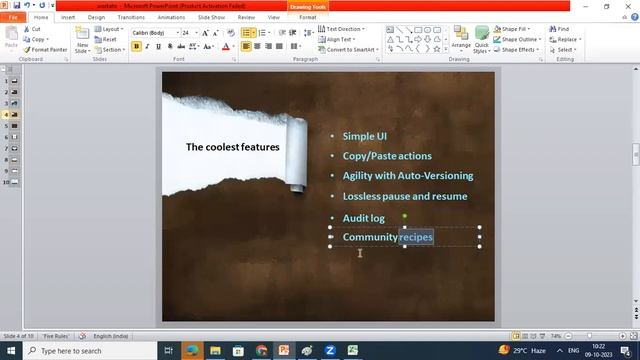
Task: Undo the last action
Action: point(27,5)
